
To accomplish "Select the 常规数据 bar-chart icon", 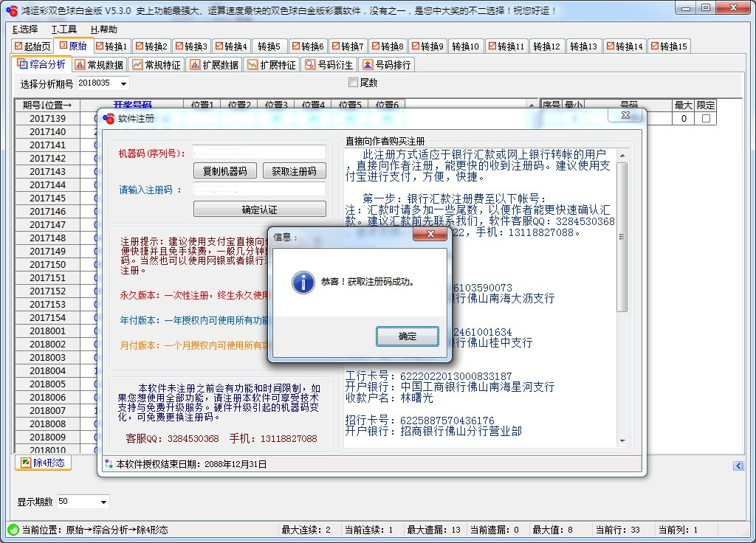I will [78, 64].
